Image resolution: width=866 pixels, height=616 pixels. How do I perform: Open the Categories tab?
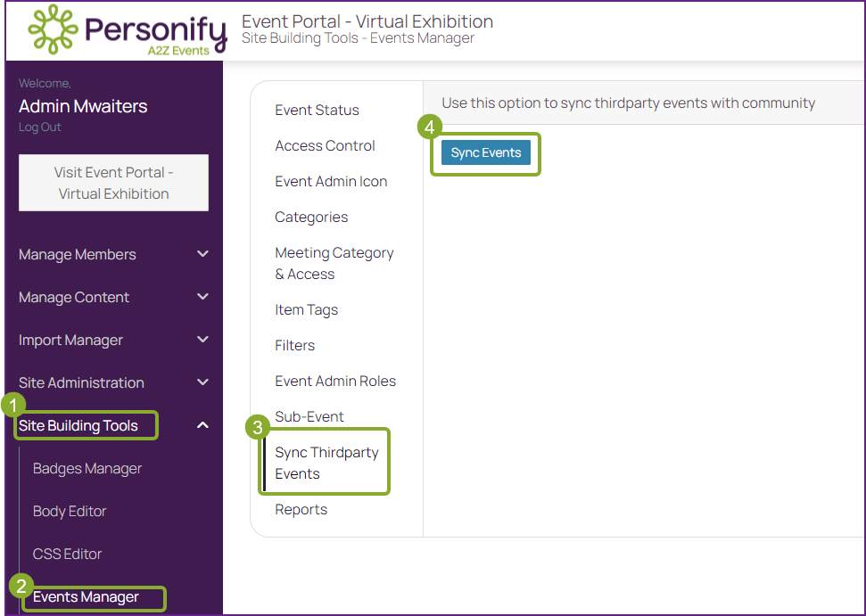311,217
